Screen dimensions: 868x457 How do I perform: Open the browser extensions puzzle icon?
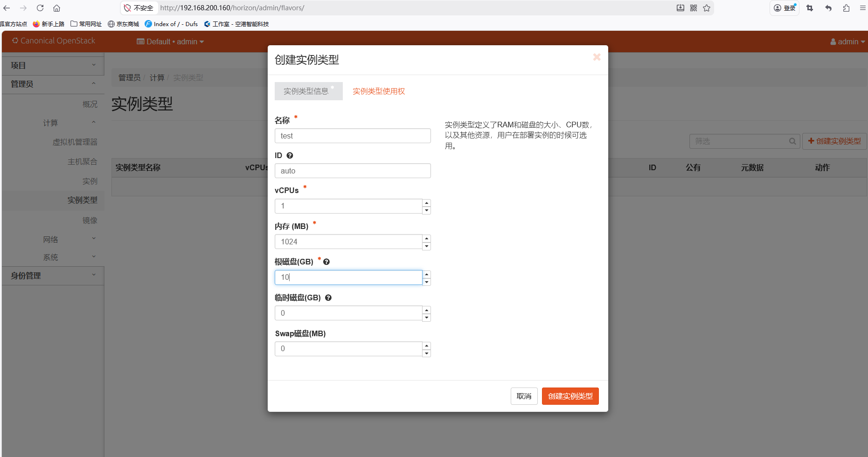tap(846, 8)
